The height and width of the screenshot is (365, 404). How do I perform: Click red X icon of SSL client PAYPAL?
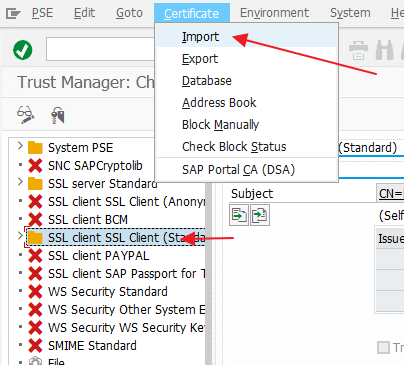click(x=35, y=256)
